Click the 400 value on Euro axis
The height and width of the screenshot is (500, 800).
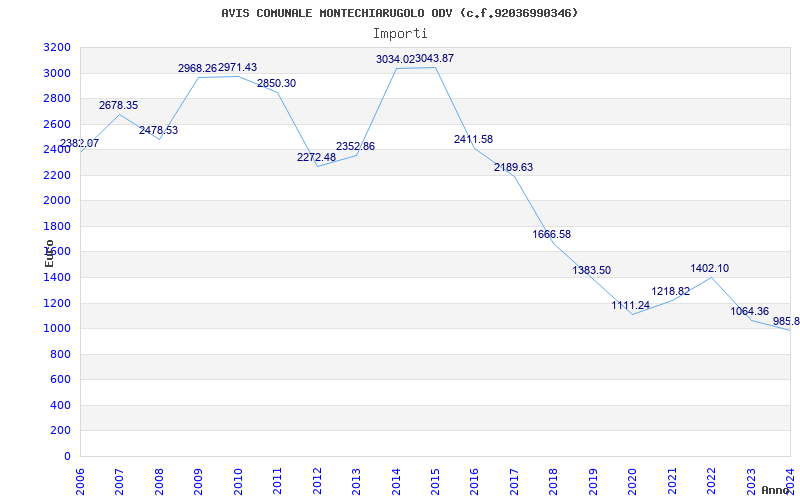click(61, 406)
